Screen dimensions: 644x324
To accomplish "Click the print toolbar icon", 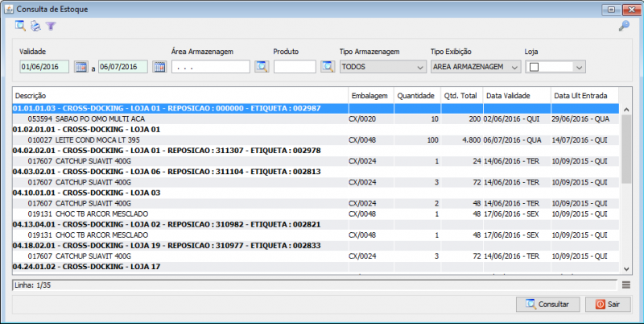I will 35,26.
